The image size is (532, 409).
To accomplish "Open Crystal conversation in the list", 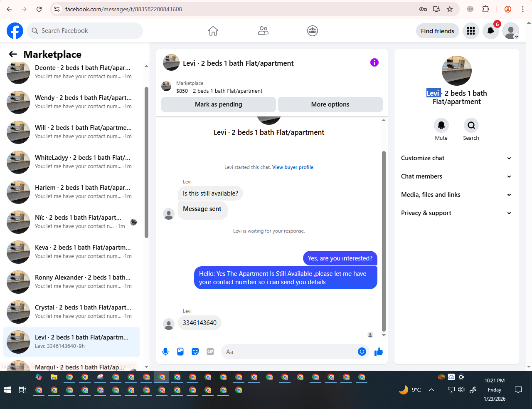I will pos(71,312).
